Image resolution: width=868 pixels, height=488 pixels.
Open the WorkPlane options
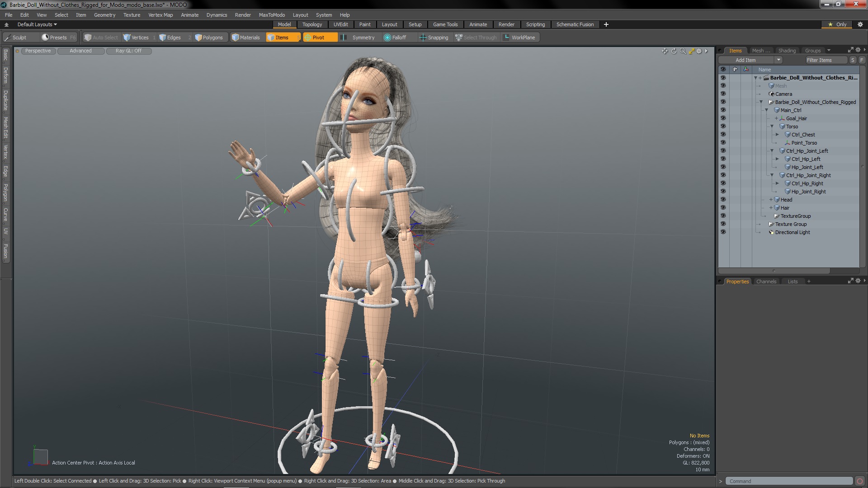point(520,38)
